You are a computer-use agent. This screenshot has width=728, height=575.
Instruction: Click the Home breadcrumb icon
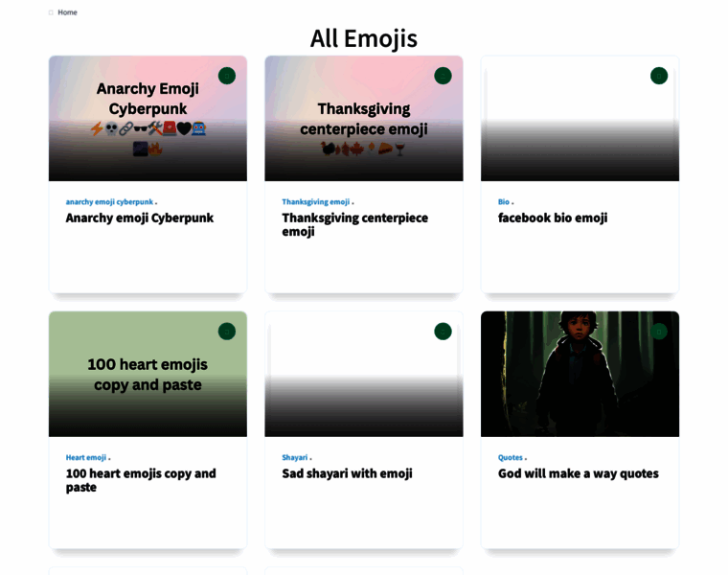click(x=51, y=12)
